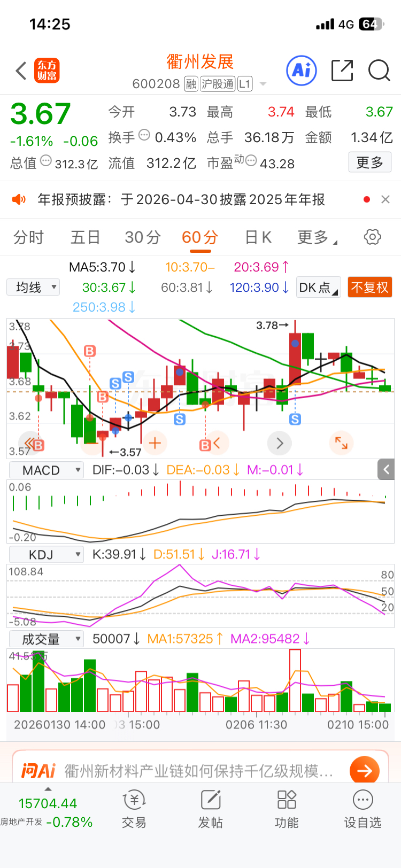Expand chart to fullscreen icon
The height and width of the screenshot is (868, 401).
pyautogui.click(x=341, y=443)
